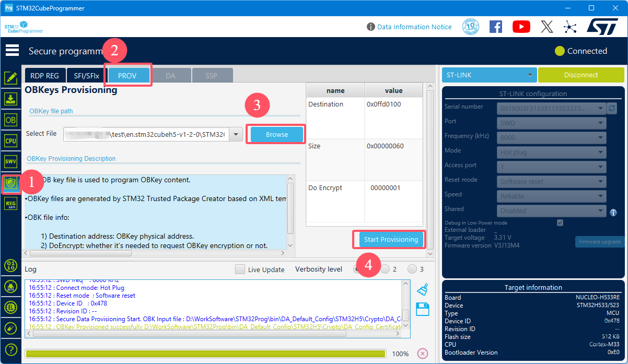The image size is (628, 364).
Task: Open the Speed Reliable dropdown
Action: [552, 196]
